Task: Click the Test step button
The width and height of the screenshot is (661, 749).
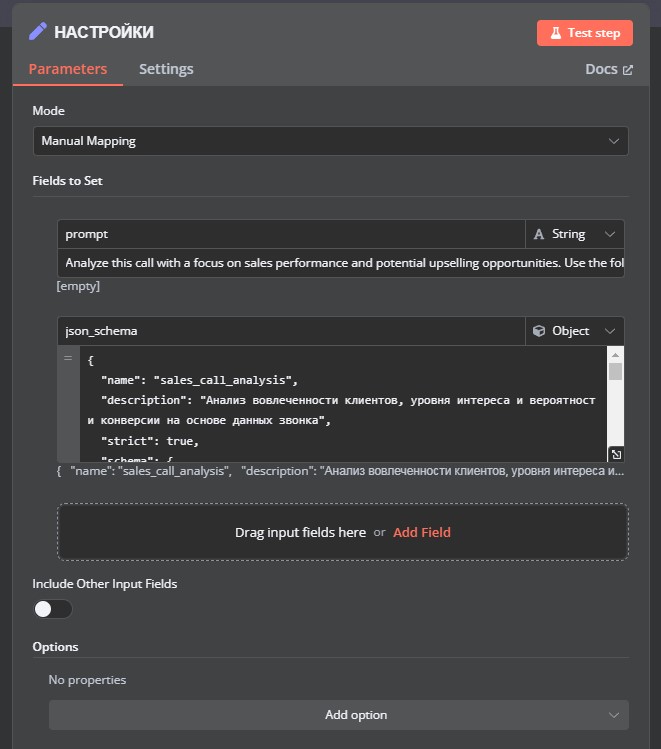Action: (x=585, y=33)
